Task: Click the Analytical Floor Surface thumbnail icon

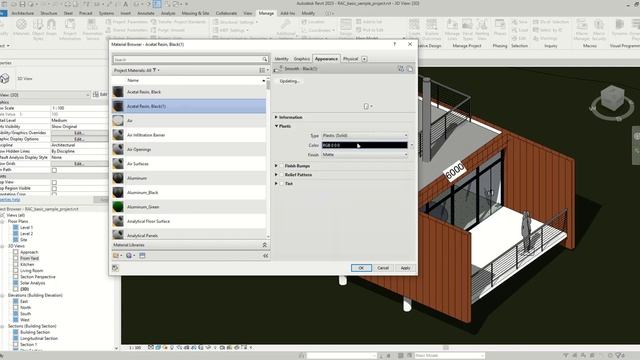Action: 118,221
